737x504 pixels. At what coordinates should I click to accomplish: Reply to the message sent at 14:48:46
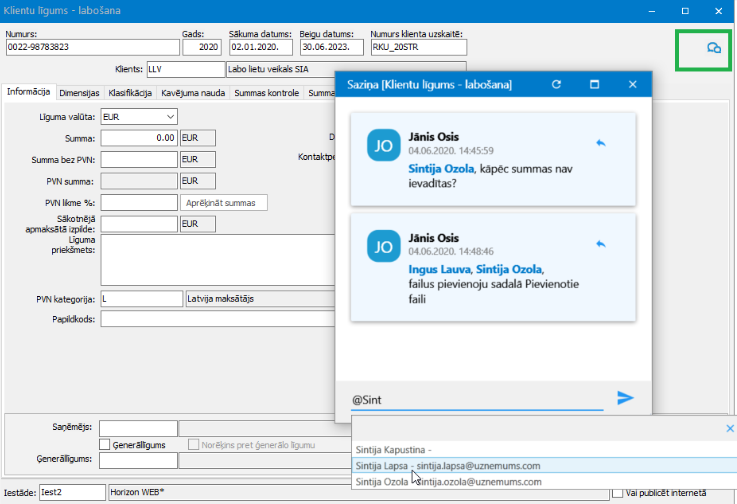(600, 243)
